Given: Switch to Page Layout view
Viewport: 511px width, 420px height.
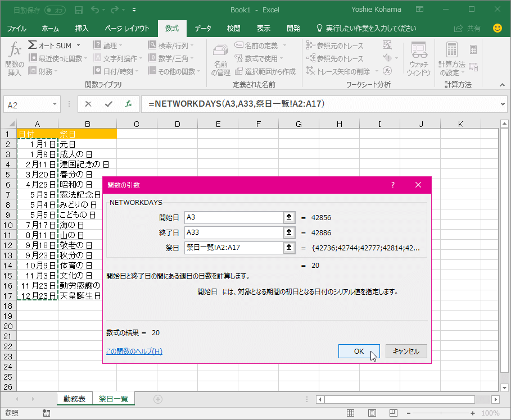Looking at the screenshot, I should click(x=372, y=413).
